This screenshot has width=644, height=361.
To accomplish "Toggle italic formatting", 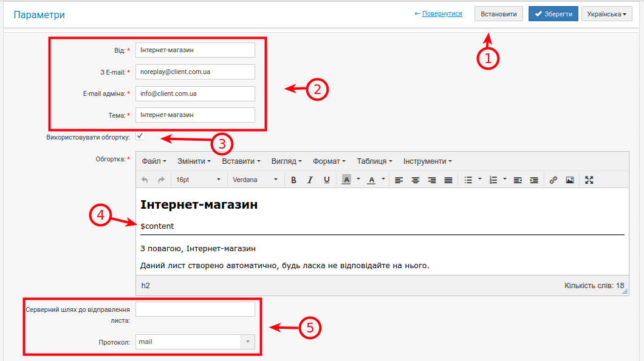I will pyautogui.click(x=310, y=180).
